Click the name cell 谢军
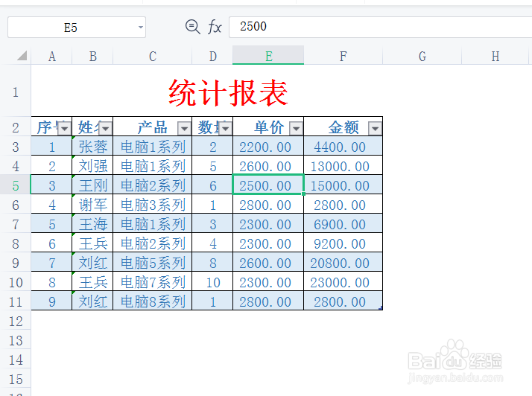The width and height of the screenshot is (532, 396). 92,205
